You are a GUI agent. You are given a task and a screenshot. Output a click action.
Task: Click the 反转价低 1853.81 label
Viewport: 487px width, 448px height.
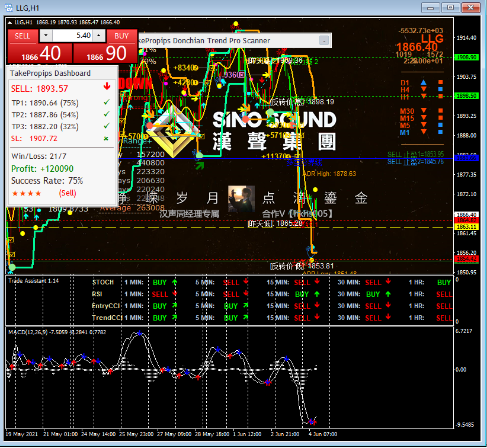pyautogui.click(x=302, y=266)
